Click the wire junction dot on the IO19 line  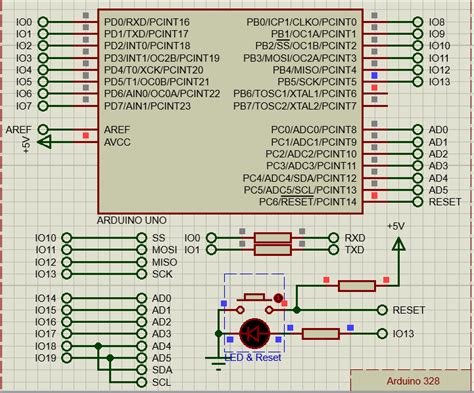tap(110, 358)
